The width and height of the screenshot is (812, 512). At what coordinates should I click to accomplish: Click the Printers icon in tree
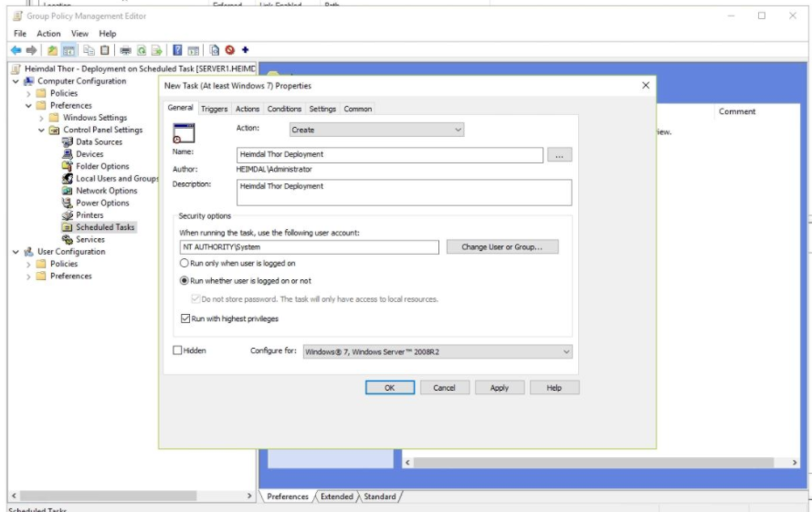(68, 214)
